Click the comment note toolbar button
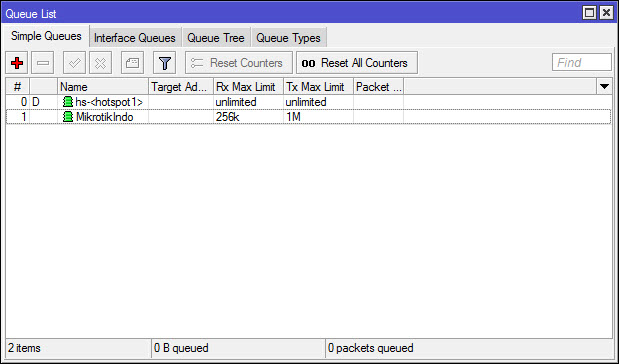 coord(132,63)
